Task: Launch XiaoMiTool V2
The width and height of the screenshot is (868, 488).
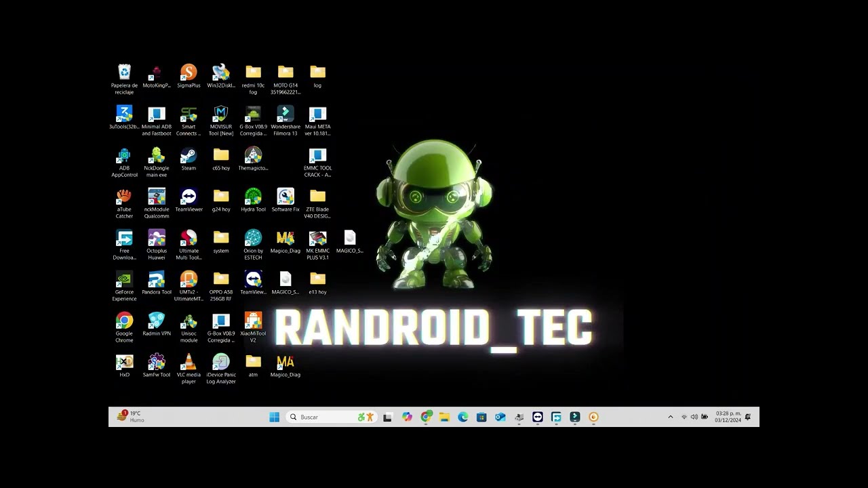Action: click(253, 327)
